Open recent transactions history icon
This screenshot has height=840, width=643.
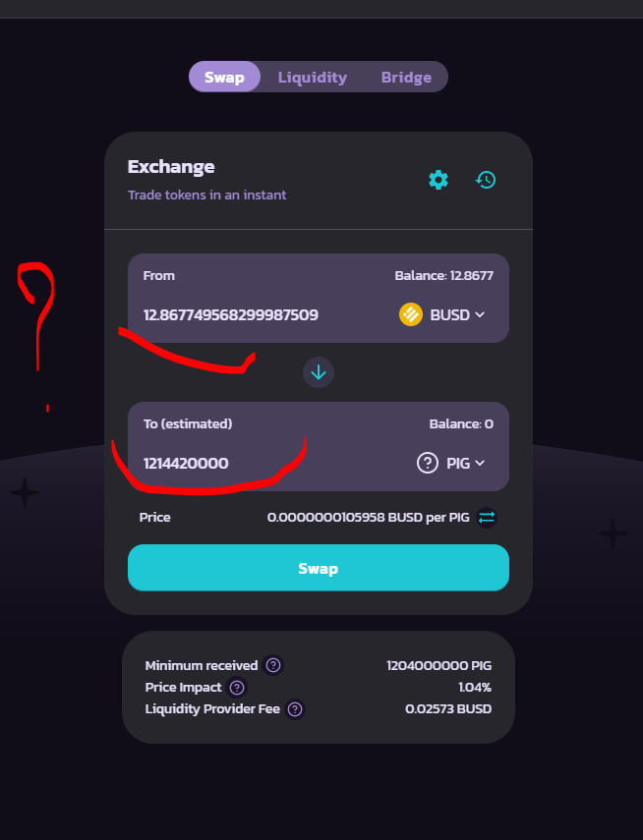coord(486,180)
